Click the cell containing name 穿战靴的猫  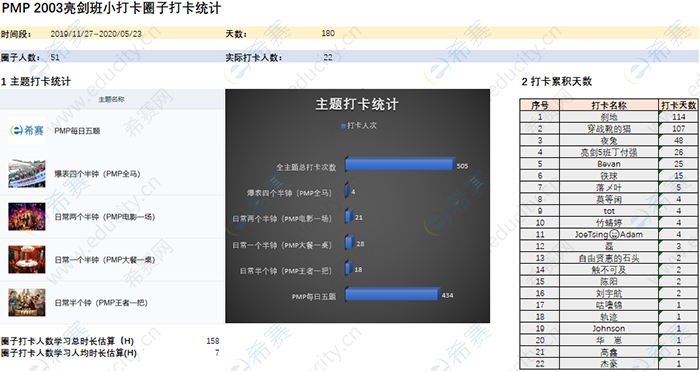609,129
